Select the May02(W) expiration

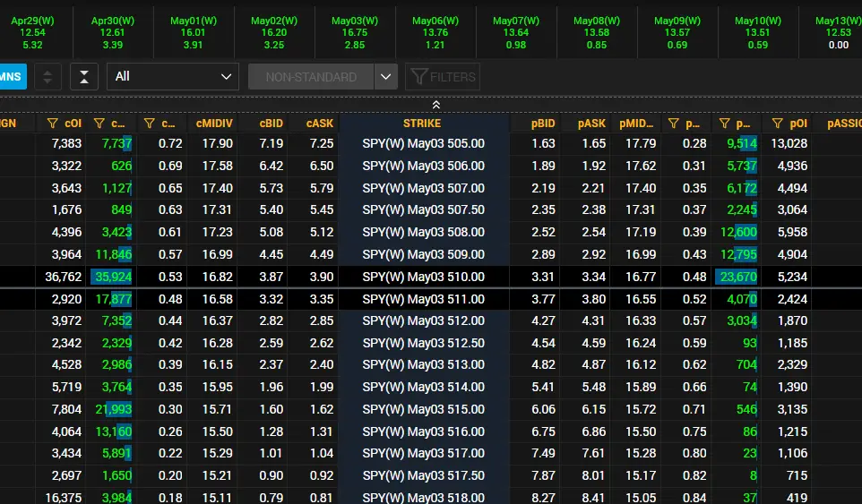click(274, 32)
